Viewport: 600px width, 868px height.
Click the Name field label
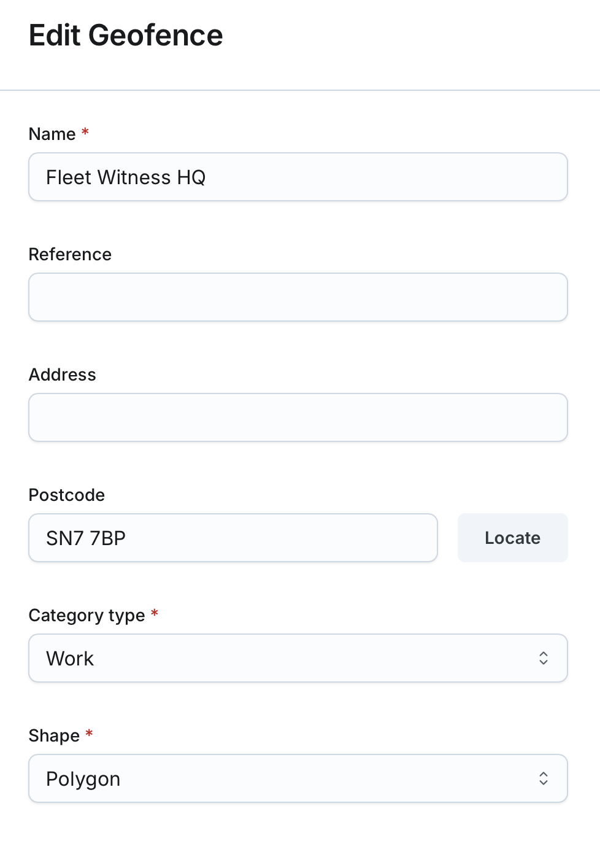[x=52, y=134]
